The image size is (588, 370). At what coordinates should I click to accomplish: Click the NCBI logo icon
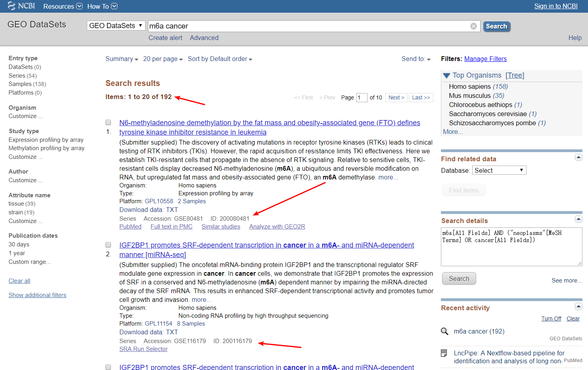[x=11, y=6]
